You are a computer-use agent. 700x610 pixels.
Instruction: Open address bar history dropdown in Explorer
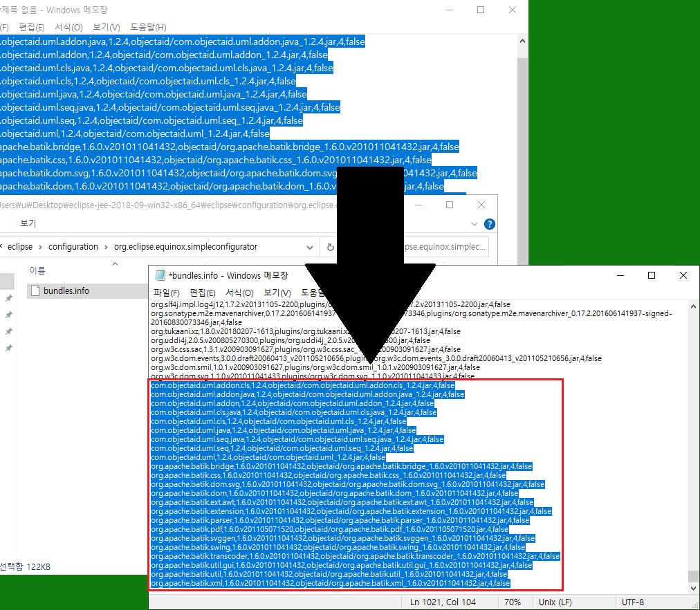(309, 247)
